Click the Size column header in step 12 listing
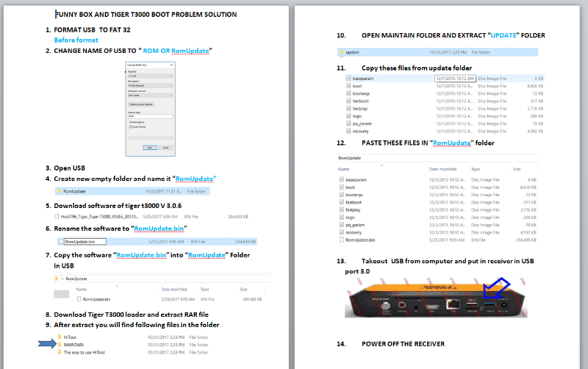This screenshot has height=369, width=588. point(517,169)
